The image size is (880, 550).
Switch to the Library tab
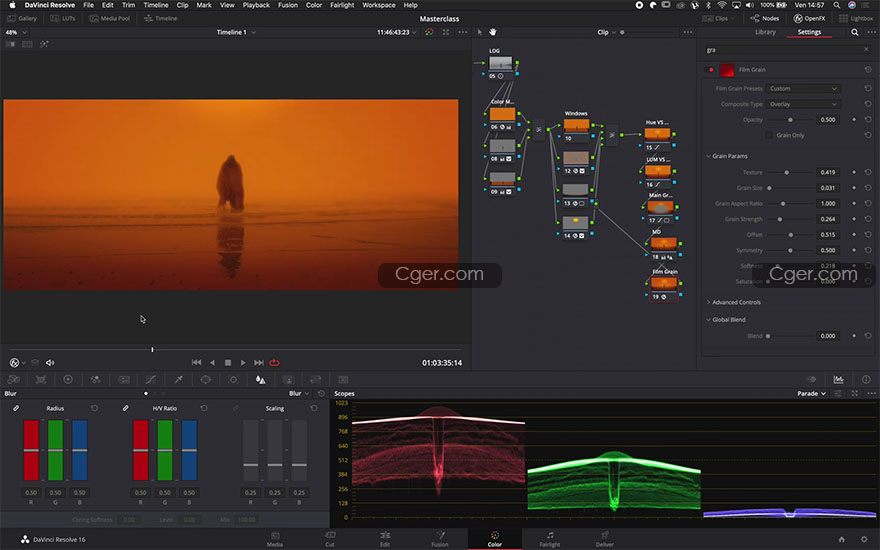[x=765, y=32]
